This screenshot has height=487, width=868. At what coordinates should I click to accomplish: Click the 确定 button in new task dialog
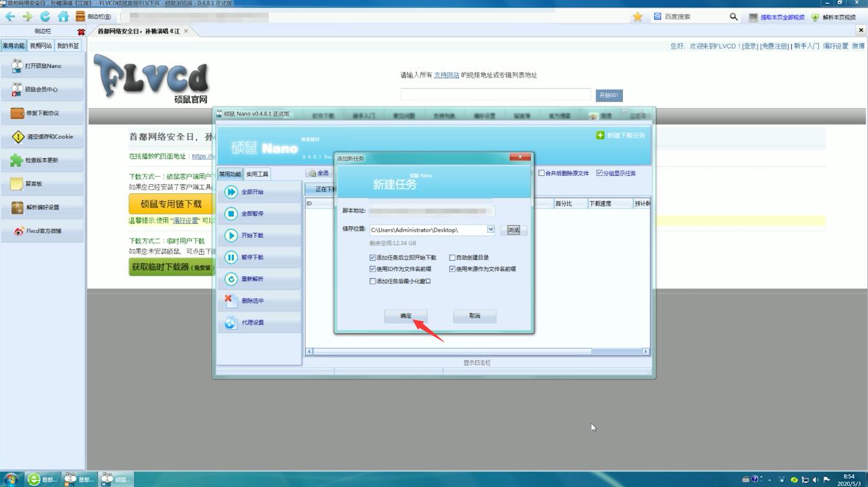pos(406,316)
